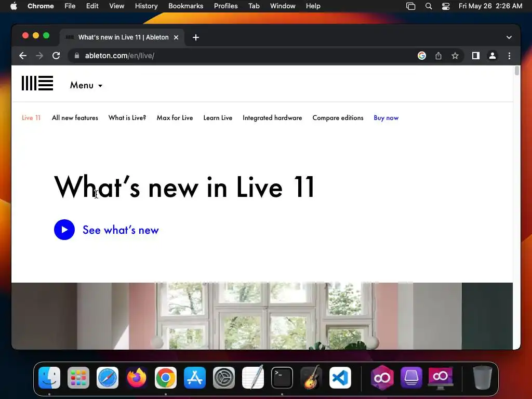Open the Window menu
This screenshot has height=399, width=532.
click(283, 6)
